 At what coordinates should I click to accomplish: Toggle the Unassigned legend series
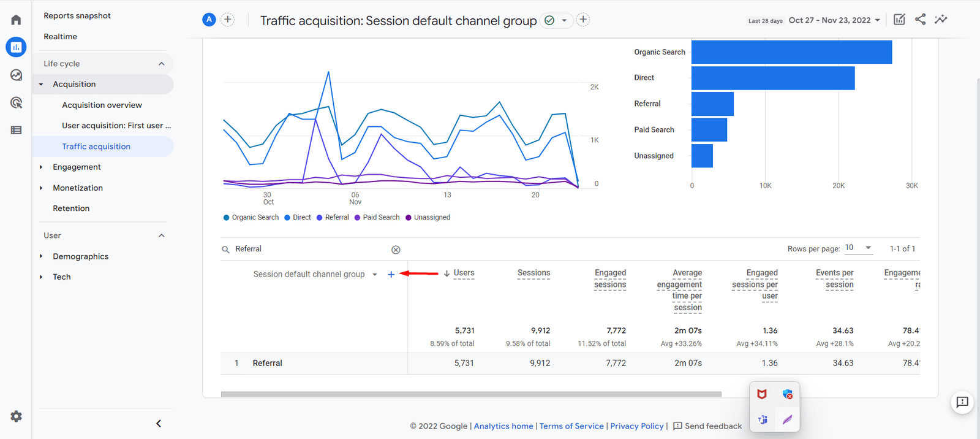pyautogui.click(x=428, y=218)
